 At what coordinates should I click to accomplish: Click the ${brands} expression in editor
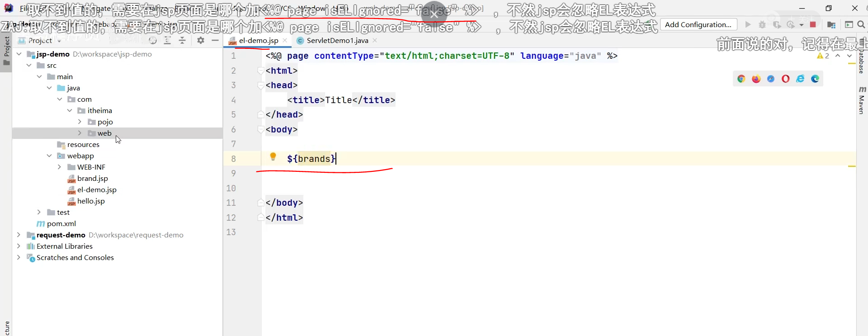pyautogui.click(x=311, y=159)
